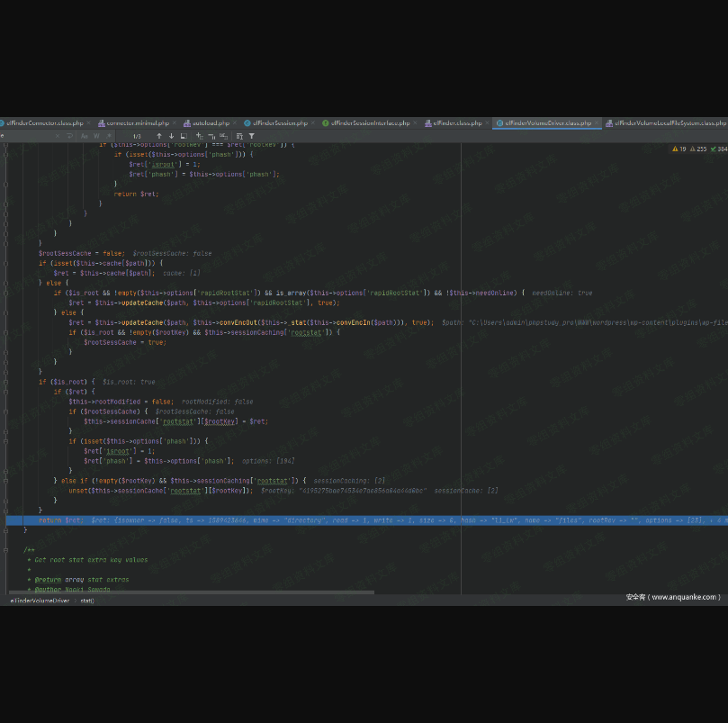
Task: Jump to next search occurrence arrow
Action: [171, 136]
